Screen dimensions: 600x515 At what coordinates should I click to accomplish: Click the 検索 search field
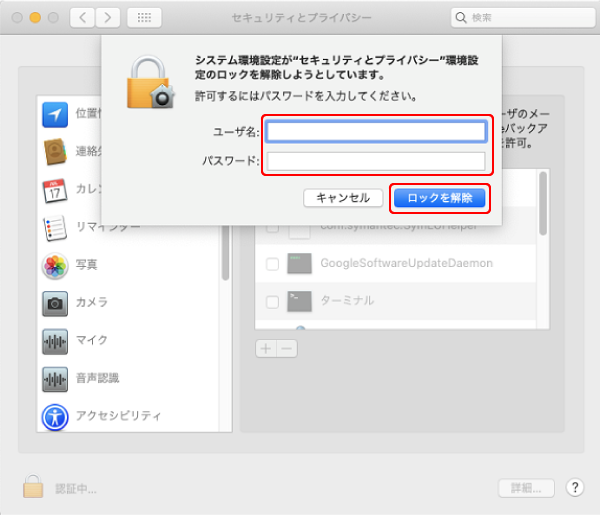click(x=523, y=18)
